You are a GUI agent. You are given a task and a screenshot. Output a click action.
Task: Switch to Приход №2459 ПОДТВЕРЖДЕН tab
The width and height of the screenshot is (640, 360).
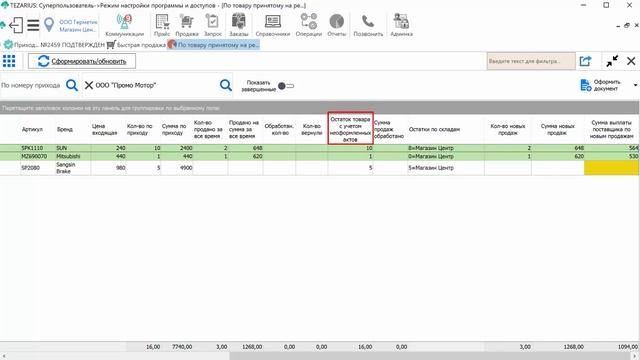54,45
